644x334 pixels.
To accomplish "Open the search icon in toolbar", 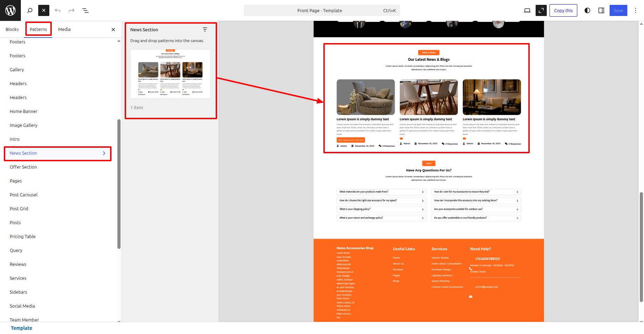I will tap(30, 10).
